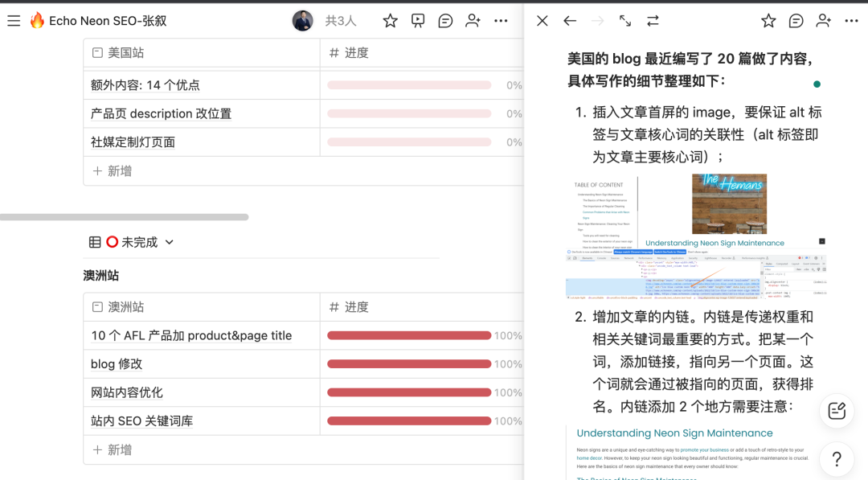
Task: Open more options in left document header
Action: (501, 21)
